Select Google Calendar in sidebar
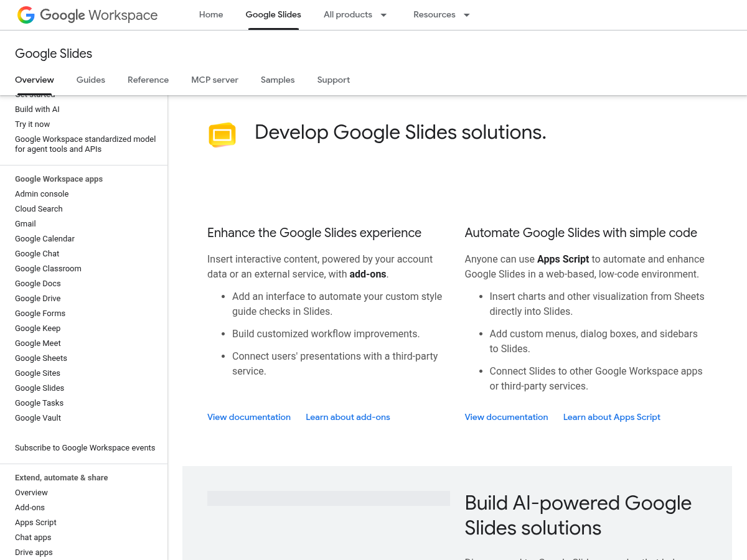This screenshot has width=747, height=560. [45, 238]
